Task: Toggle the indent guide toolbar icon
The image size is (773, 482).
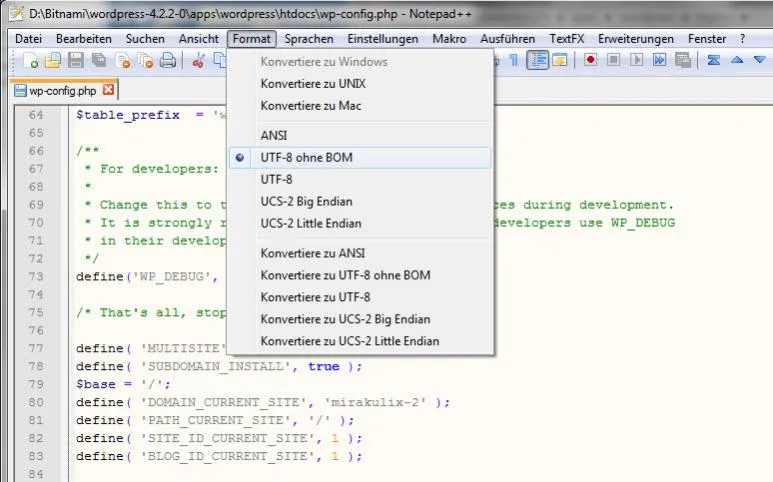Action: [x=537, y=61]
